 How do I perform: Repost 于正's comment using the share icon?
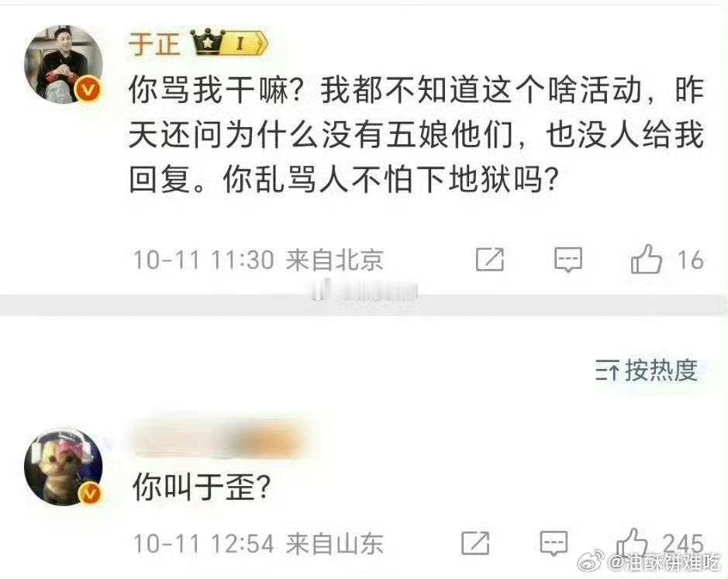(x=490, y=259)
